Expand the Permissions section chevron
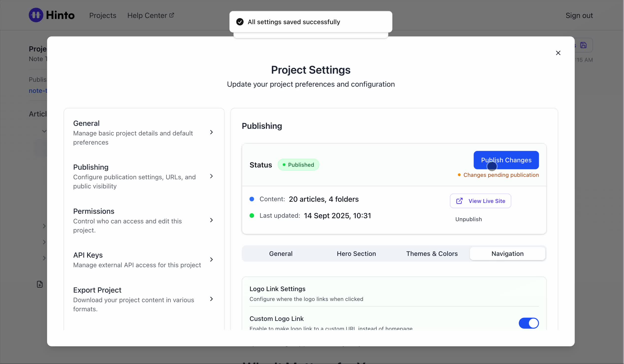 point(211,220)
